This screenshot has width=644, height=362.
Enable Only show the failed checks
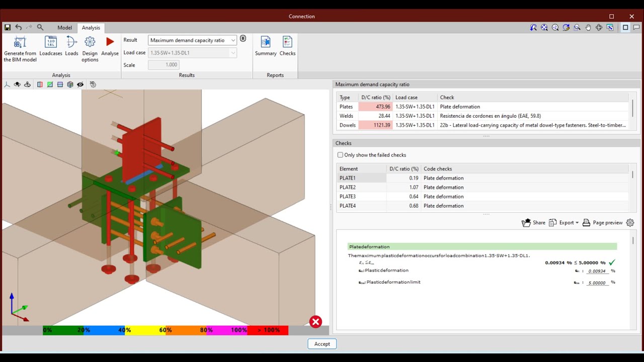click(340, 155)
